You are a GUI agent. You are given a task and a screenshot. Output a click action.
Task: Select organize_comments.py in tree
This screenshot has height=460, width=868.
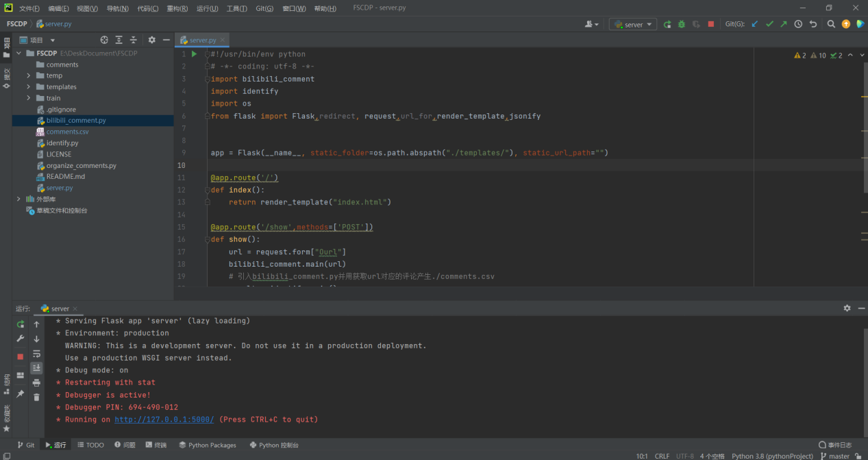(x=81, y=165)
